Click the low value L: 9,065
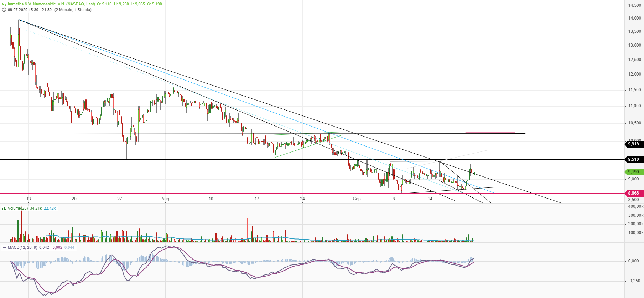Viewport: 644px width, 298px height. pyautogui.click(x=138, y=4)
